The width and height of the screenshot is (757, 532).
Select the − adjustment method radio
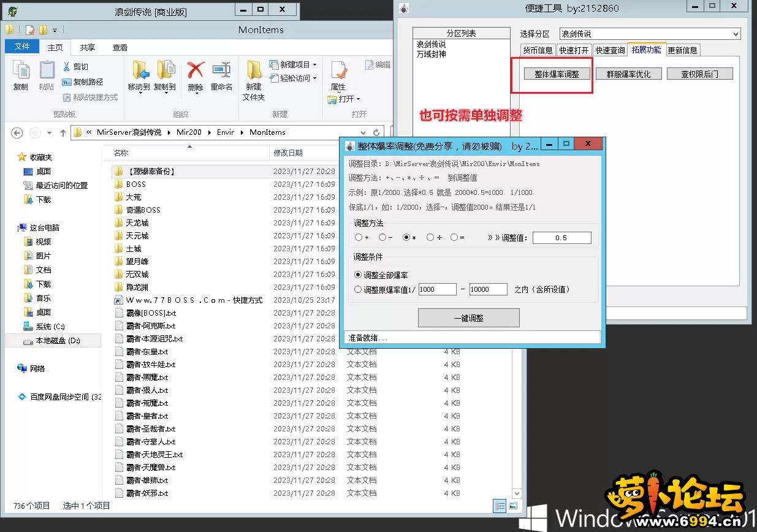point(382,237)
